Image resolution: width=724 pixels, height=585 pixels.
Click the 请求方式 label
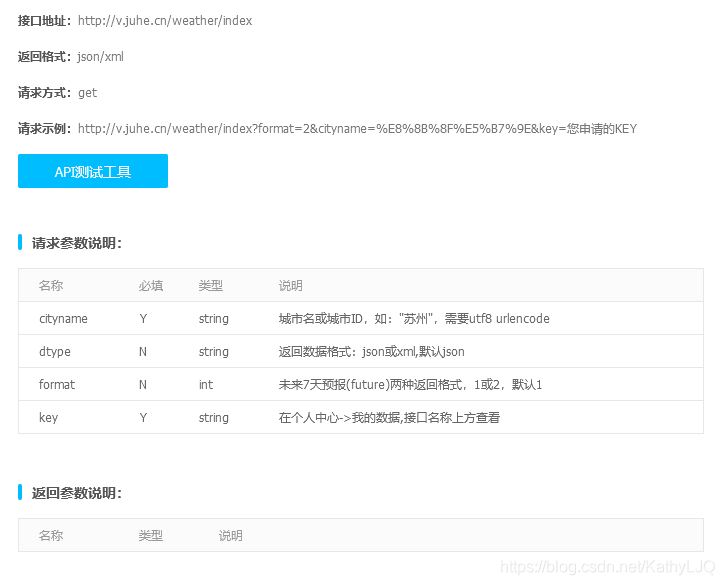(44, 93)
